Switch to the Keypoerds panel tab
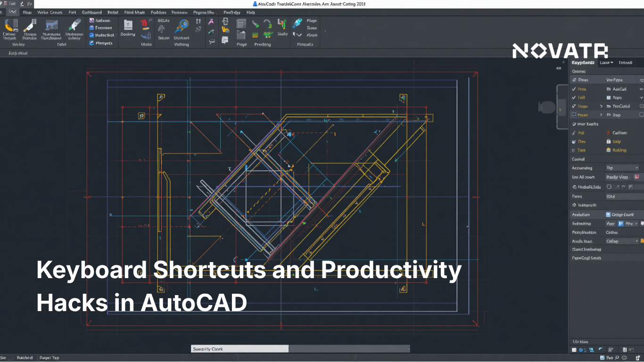644x362 pixels. pyautogui.click(x=583, y=62)
